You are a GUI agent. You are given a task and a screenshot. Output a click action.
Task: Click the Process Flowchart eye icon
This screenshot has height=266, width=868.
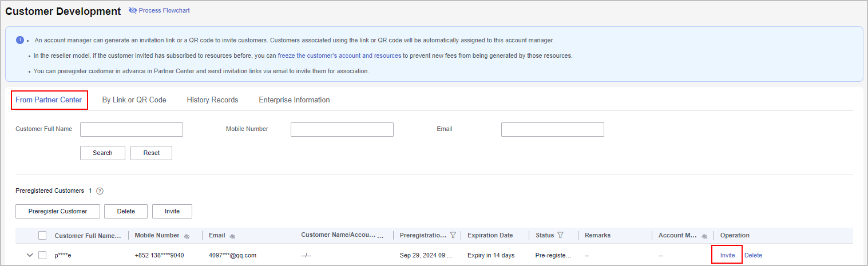pos(133,11)
